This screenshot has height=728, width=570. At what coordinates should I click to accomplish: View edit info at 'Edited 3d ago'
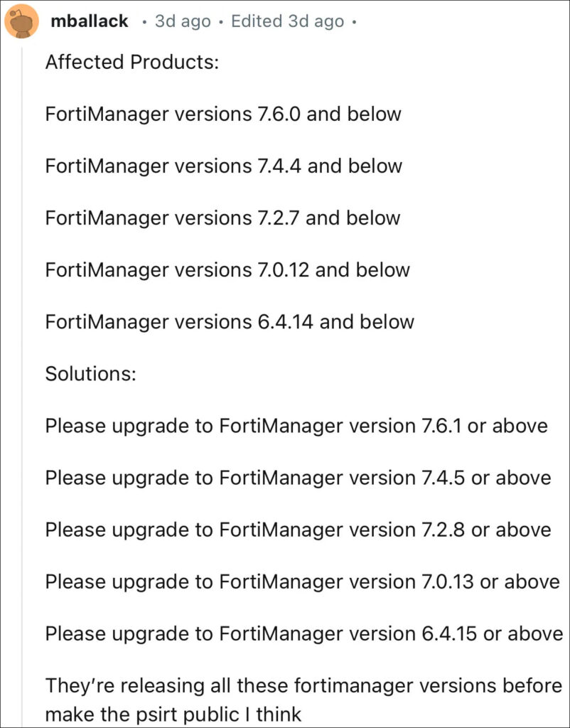[287, 21]
